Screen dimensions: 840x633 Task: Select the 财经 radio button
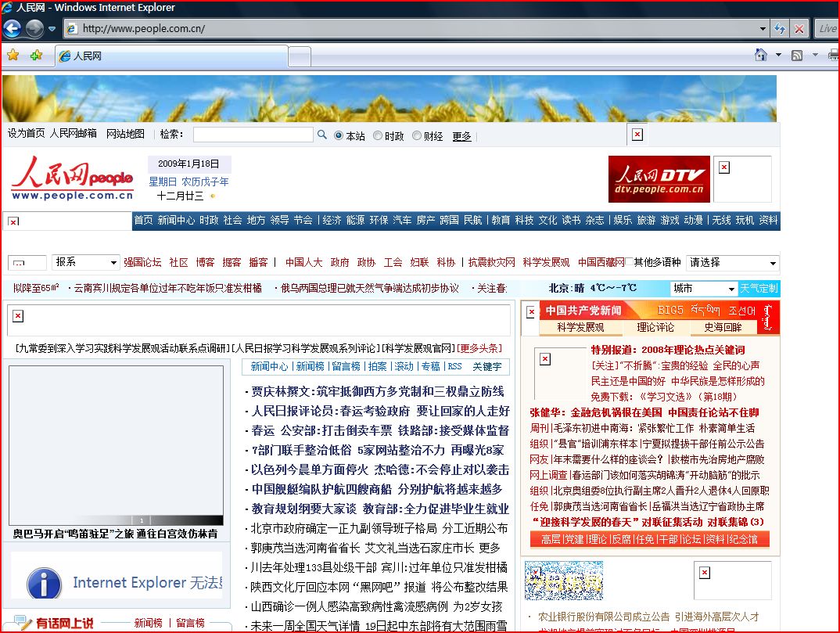[417, 135]
